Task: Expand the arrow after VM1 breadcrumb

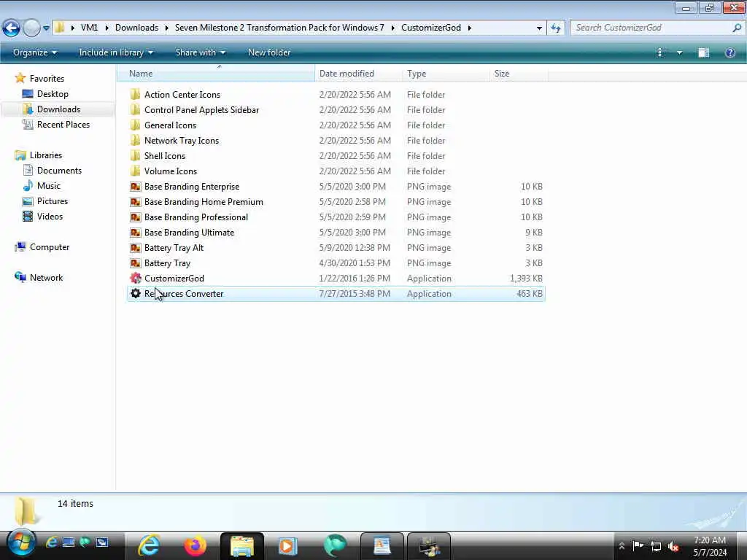Action: point(107,28)
